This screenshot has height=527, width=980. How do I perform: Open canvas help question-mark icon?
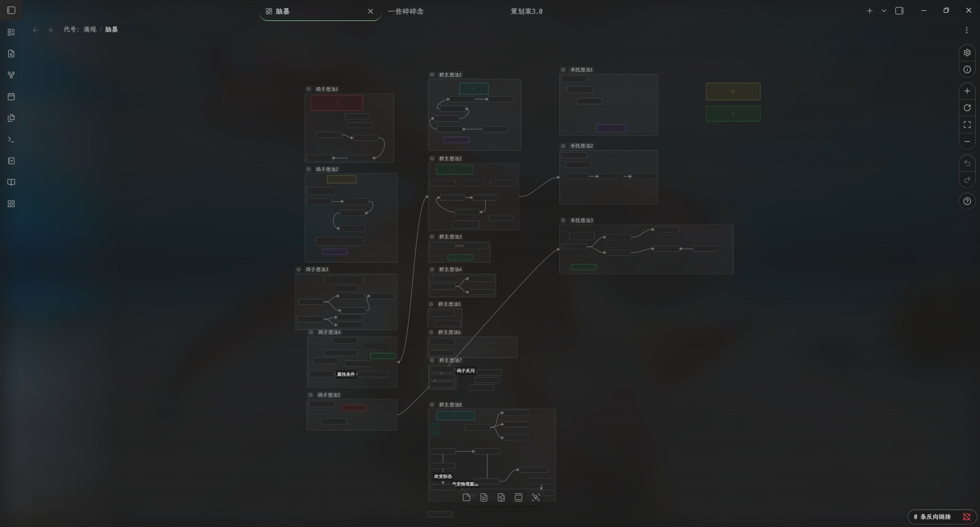click(967, 201)
